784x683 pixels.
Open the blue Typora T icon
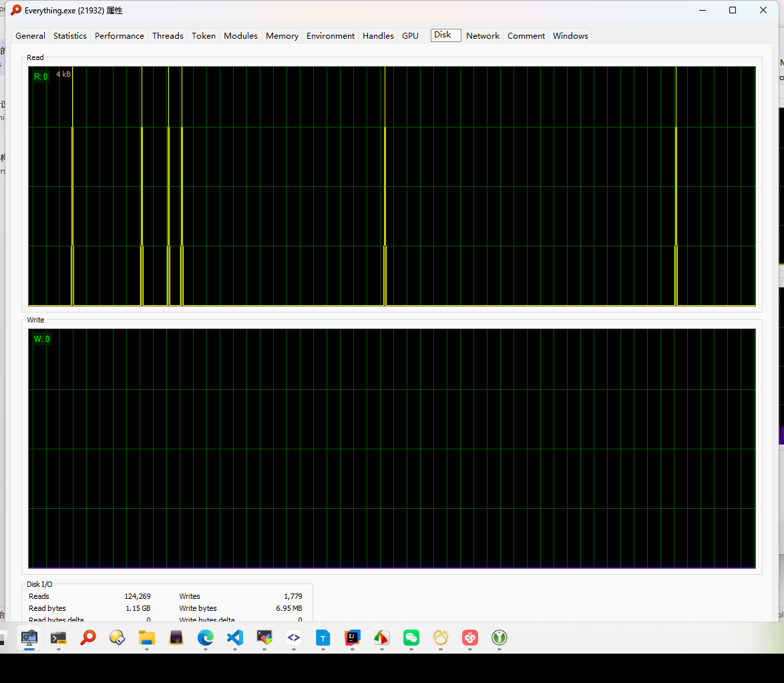coord(323,638)
